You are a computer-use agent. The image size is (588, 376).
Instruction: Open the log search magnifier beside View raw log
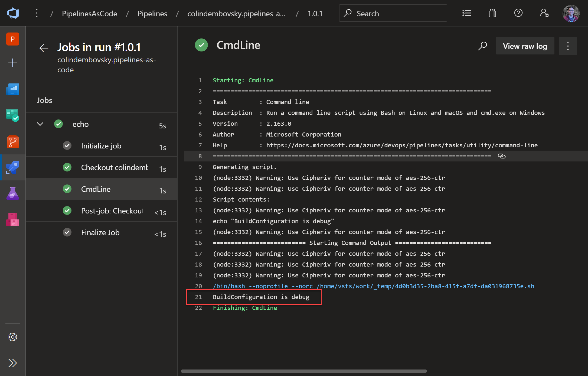(x=483, y=46)
